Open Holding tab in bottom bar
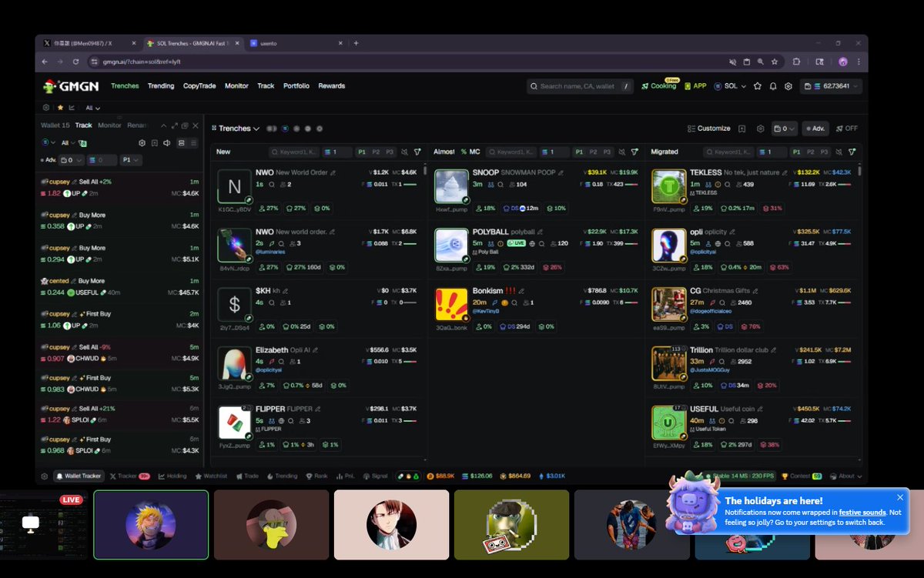This screenshot has height=578, width=924. click(x=172, y=476)
